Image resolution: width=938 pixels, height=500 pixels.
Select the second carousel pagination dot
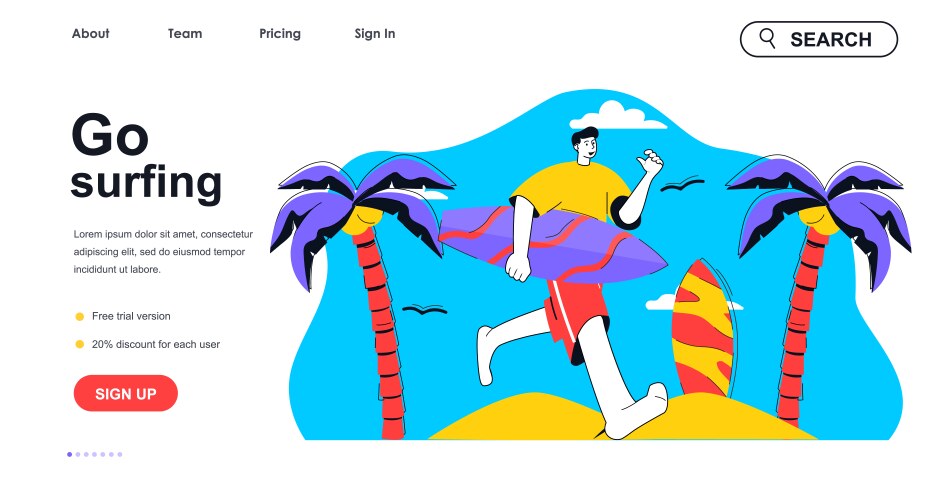tap(78, 455)
